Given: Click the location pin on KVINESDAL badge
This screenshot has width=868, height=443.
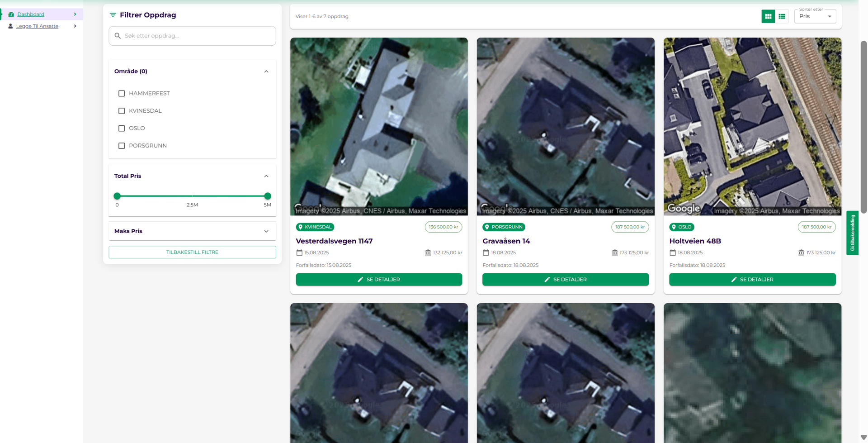Looking at the screenshot, I should click(x=301, y=227).
